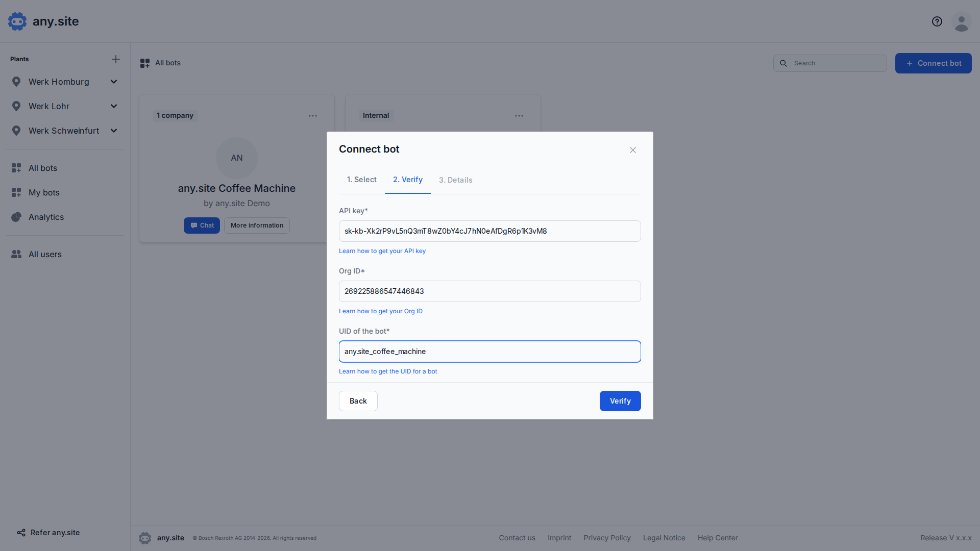Screen dimensions: 980x551
Task: Open the help question mark icon
Action: 937,21
